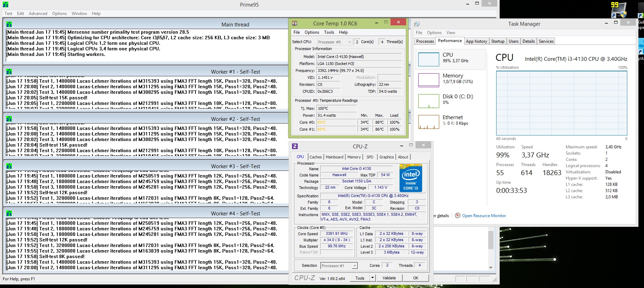Select the Memory performance graph thumbnail

tap(428, 80)
